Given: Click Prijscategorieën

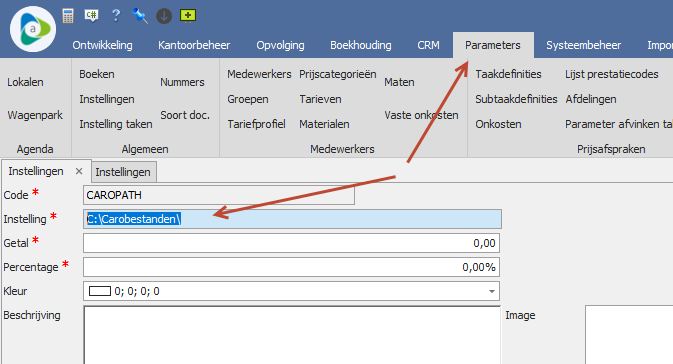Looking at the screenshot, I should tap(338, 74).
